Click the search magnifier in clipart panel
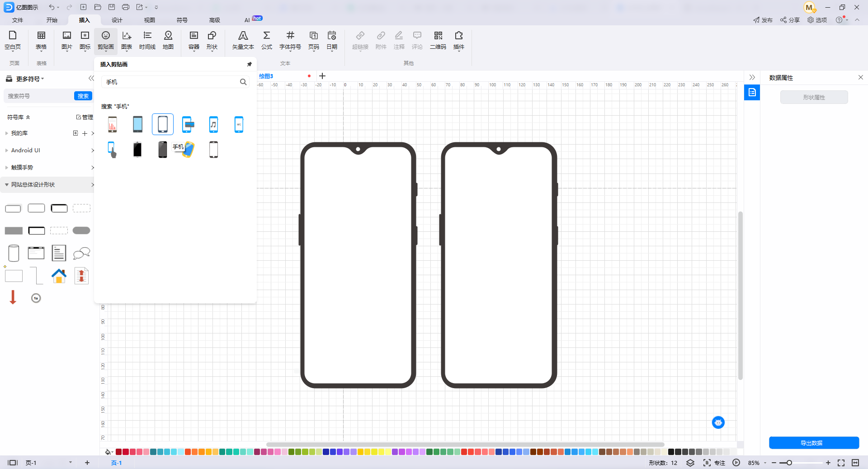 tap(243, 82)
